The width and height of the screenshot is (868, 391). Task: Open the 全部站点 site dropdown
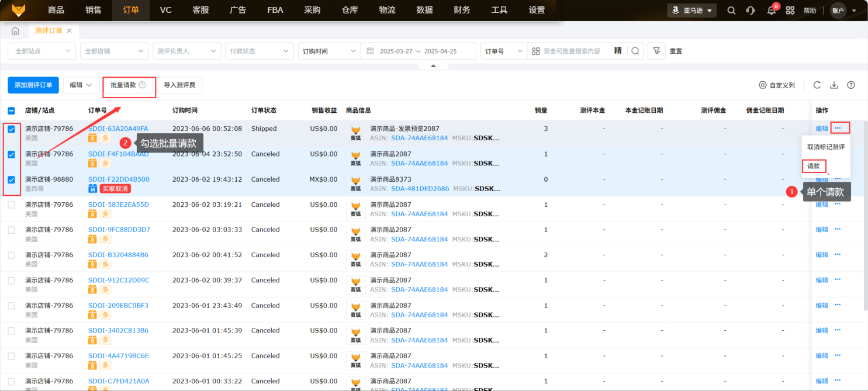click(x=42, y=51)
